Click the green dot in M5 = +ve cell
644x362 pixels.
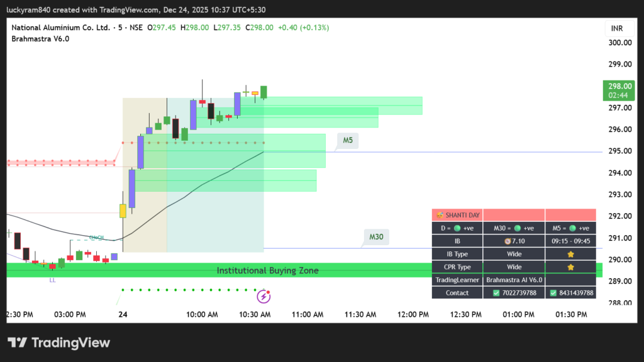click(x=573, y=228)
